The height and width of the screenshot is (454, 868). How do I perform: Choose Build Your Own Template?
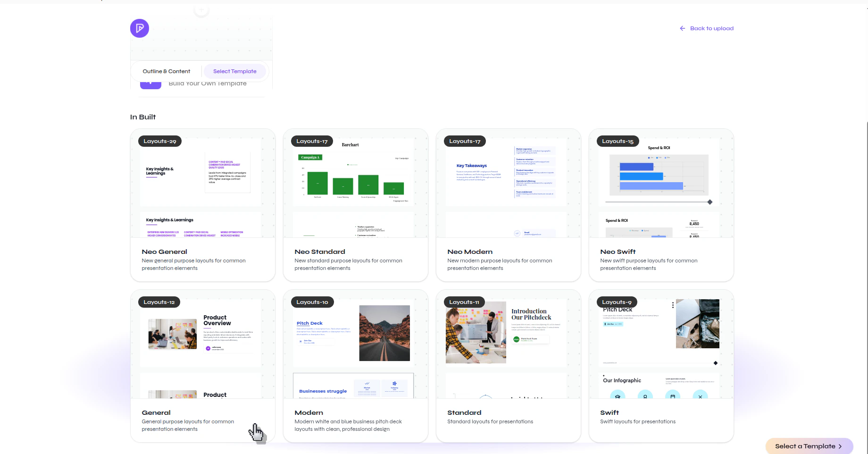208,83
